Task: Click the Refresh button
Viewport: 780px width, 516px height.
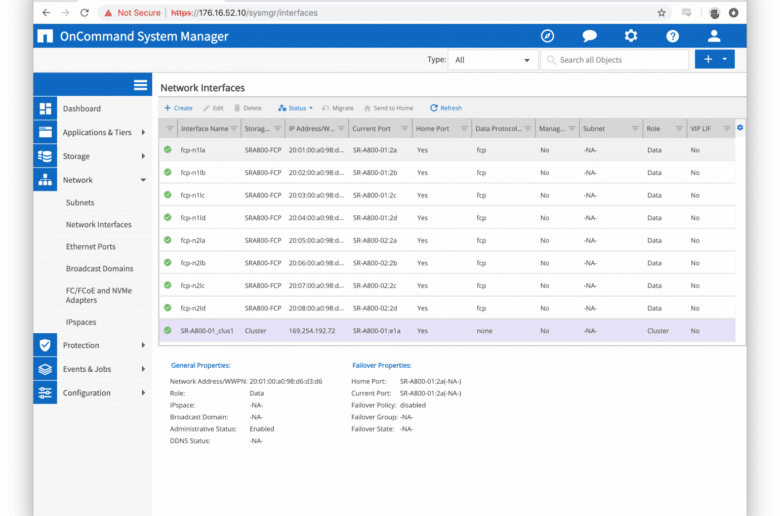Action: coord(446,108)
